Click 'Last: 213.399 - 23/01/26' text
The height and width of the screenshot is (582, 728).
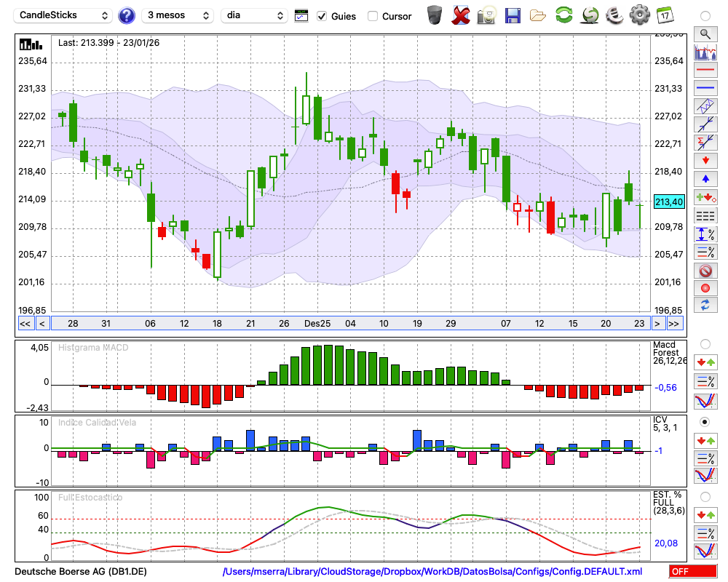point(108,43)
